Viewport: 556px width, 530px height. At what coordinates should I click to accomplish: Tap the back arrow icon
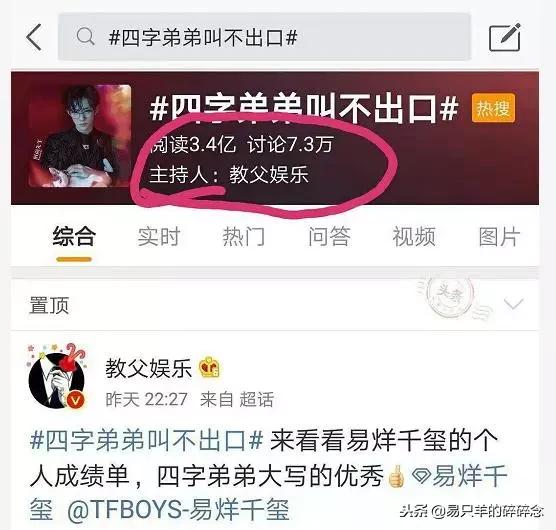click(34, 37)
